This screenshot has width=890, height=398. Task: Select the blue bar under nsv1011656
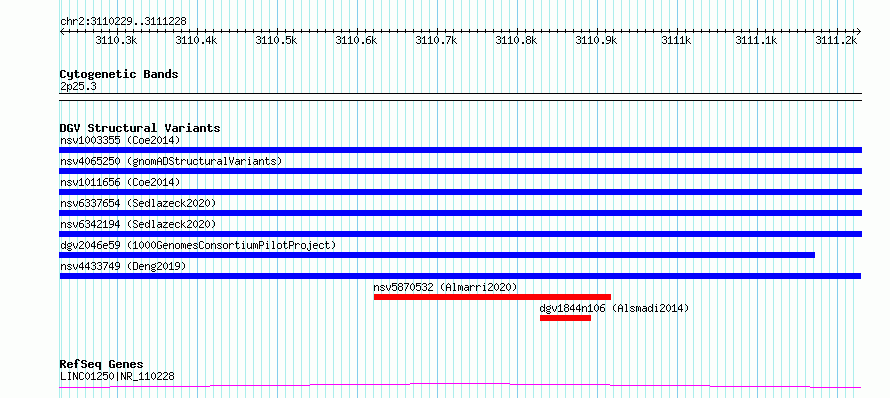pyautogui.click(x=461, y=192)
